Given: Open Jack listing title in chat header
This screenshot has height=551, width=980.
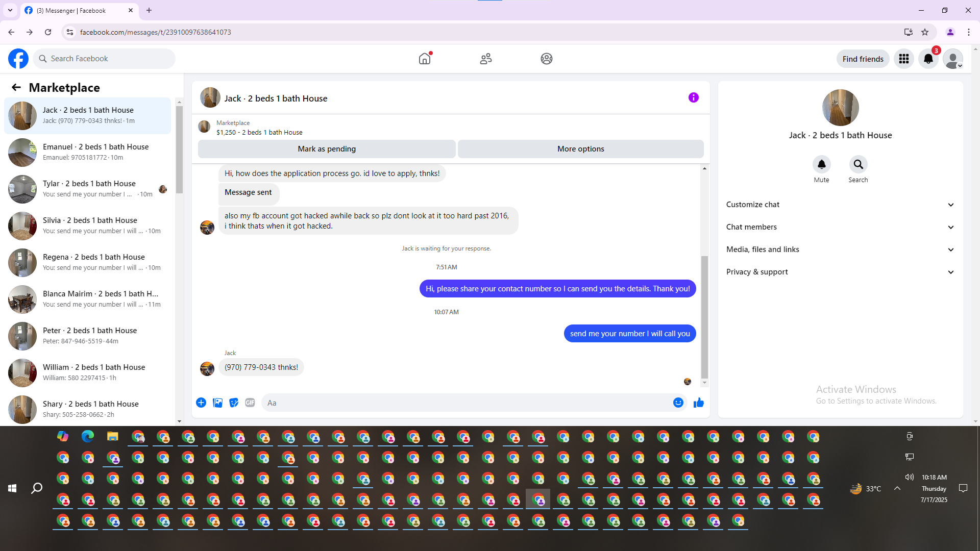Looking at the screenshot, I should (x=276, y=98).
